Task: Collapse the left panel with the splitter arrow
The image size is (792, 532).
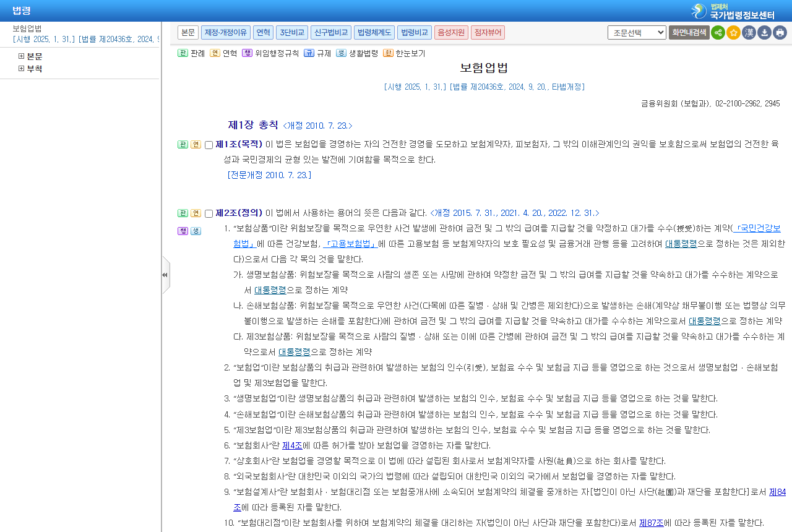Action: [x=165, y=275]
